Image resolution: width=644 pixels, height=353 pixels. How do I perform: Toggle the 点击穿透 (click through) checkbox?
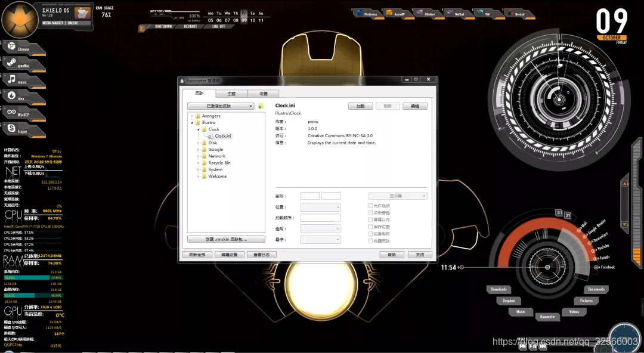[x=370, y=213]
